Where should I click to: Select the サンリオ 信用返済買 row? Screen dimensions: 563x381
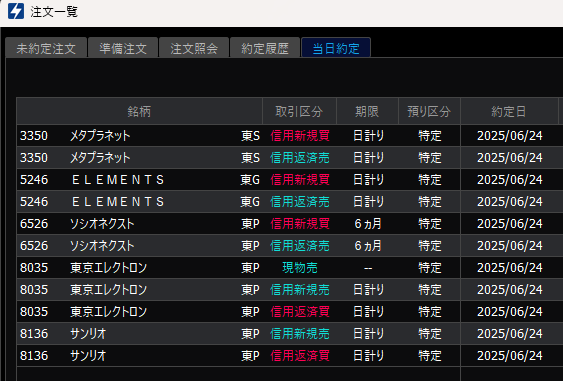coord(290,356)
